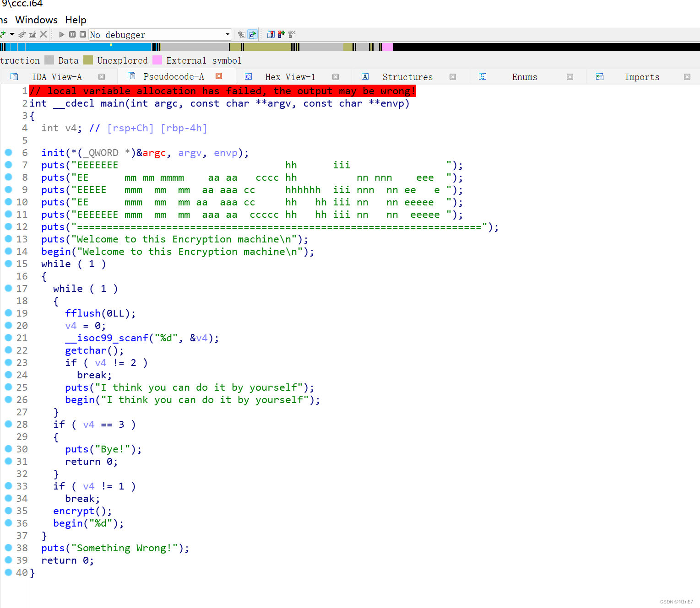
Task: Click the External symbol pink legend swatch
Action: pos(157,60)
